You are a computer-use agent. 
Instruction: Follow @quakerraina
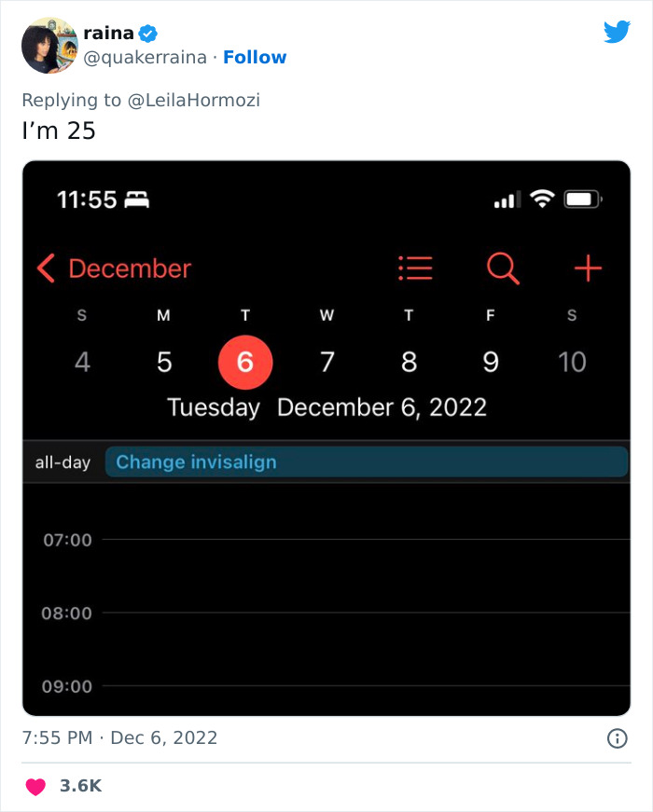pyautogui.click(x=256, y=57)
